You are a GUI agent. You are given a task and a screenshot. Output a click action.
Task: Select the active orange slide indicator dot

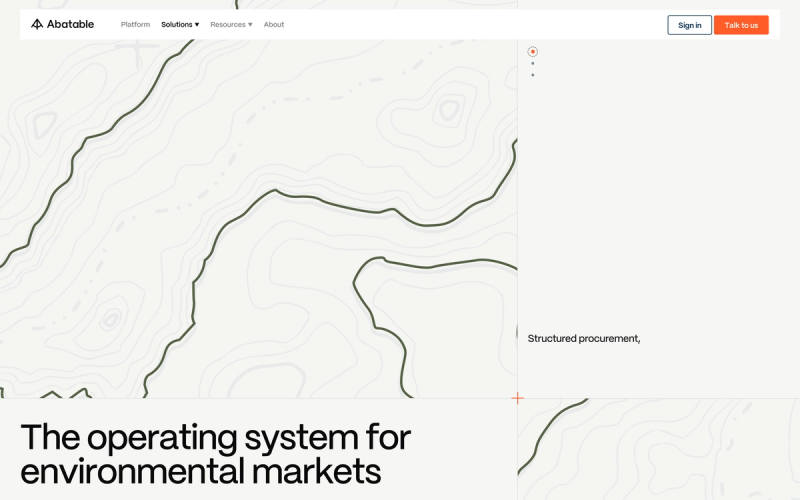pyautogui.click(x=533, y=52)
